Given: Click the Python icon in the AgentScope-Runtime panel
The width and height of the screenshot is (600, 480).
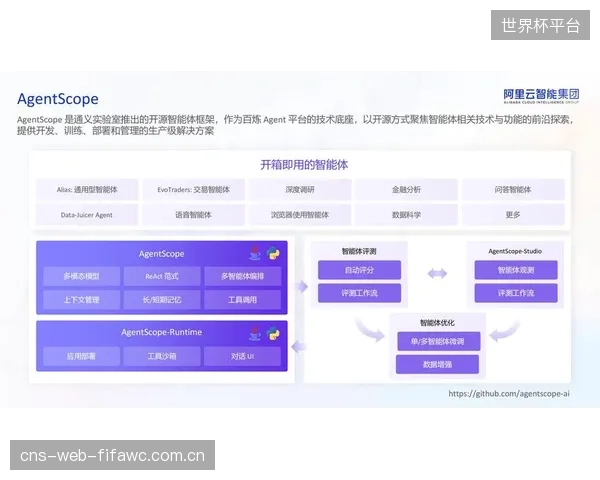Looking at the screenshot, I should click(x=273, y=334).
